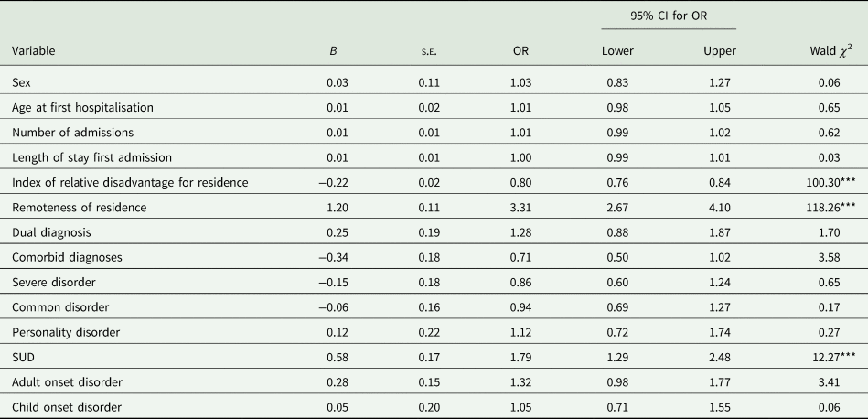Click the OR column header
This screenshot has width=868, height=419.
point(520,50)
